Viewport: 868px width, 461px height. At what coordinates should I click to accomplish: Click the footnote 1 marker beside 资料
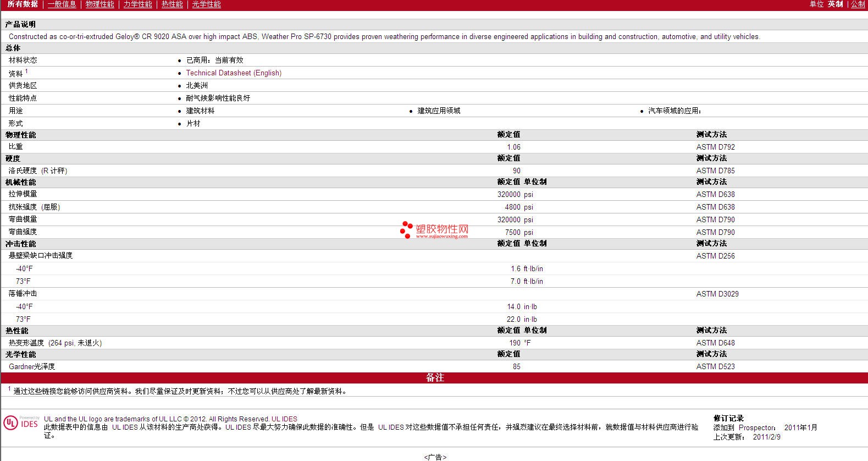point(26,71)
